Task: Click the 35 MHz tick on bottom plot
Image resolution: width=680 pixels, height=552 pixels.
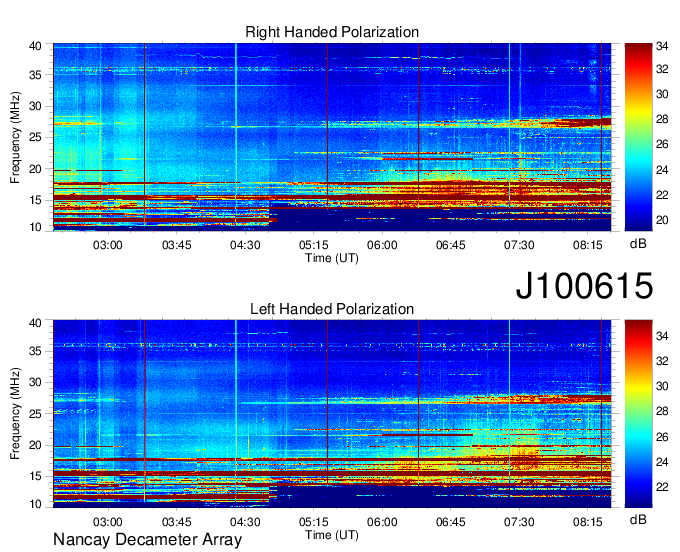Action: click(x=35, y=351)
